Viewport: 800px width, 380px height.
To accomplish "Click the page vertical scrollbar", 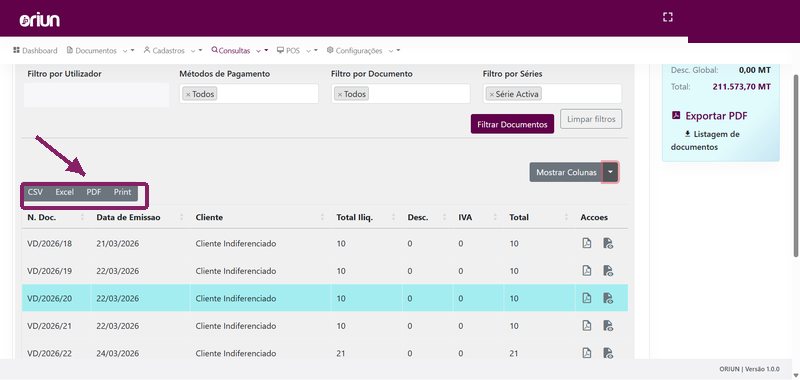I will [796, 165].
